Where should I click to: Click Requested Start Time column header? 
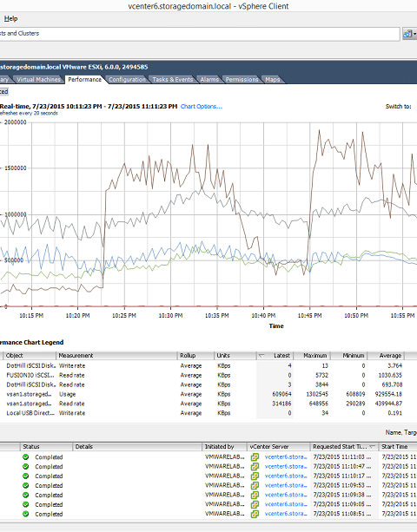[x=344, y=446]
